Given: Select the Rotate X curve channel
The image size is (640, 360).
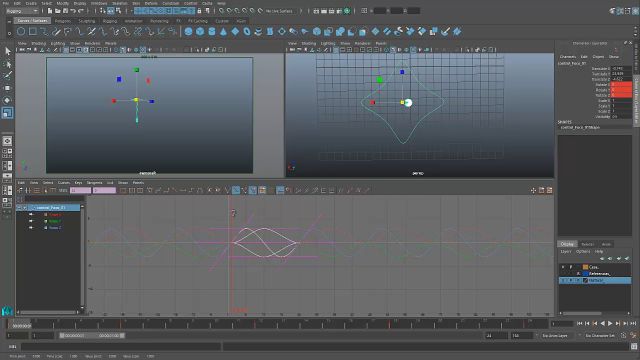Looking at the screenshot, I should point(55,215).
